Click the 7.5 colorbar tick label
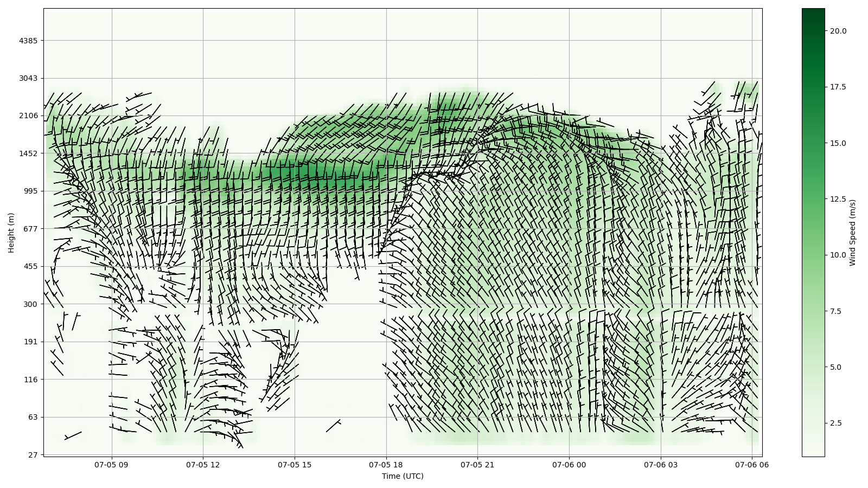868x488 pixels. coord(836,311)
